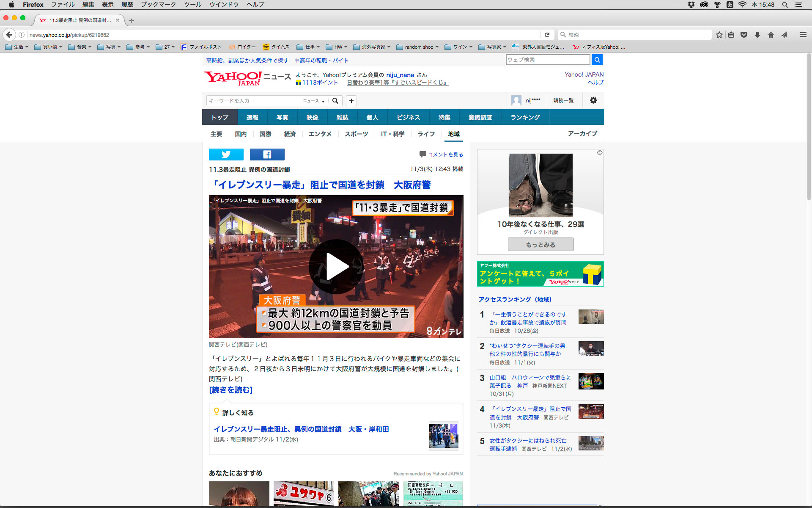Play the news video

tap(336, 267)
